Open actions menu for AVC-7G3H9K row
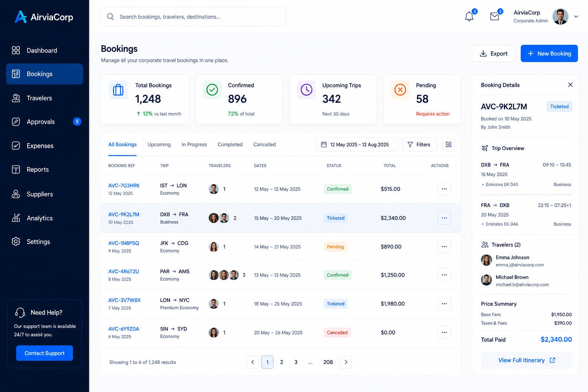 [444, 189]
